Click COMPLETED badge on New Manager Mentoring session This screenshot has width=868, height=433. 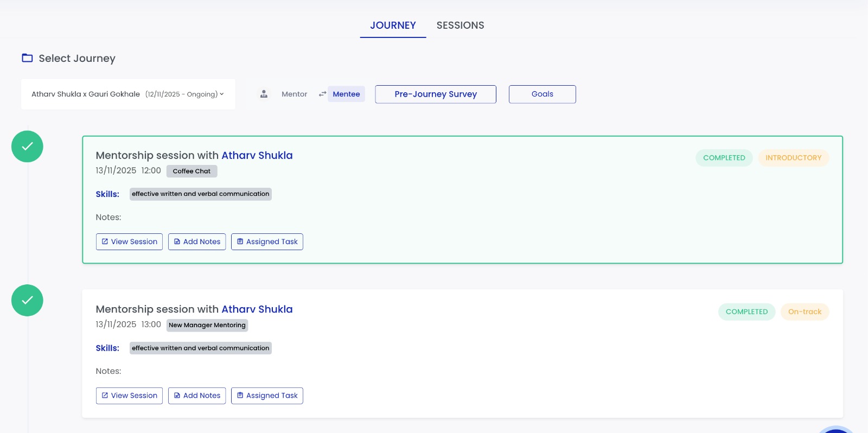[x=747, y=311]
